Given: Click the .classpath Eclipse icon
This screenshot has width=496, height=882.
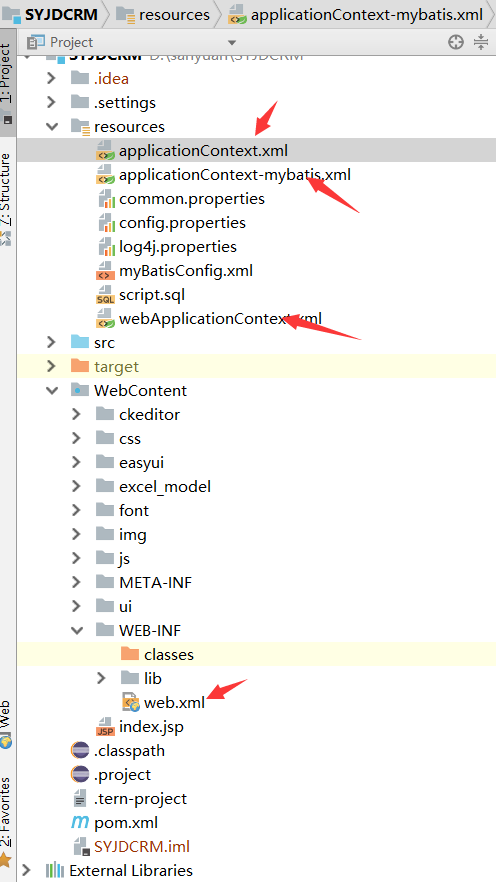Looking at the screenshot, I should pyautogui.click(x=80, y=750).
